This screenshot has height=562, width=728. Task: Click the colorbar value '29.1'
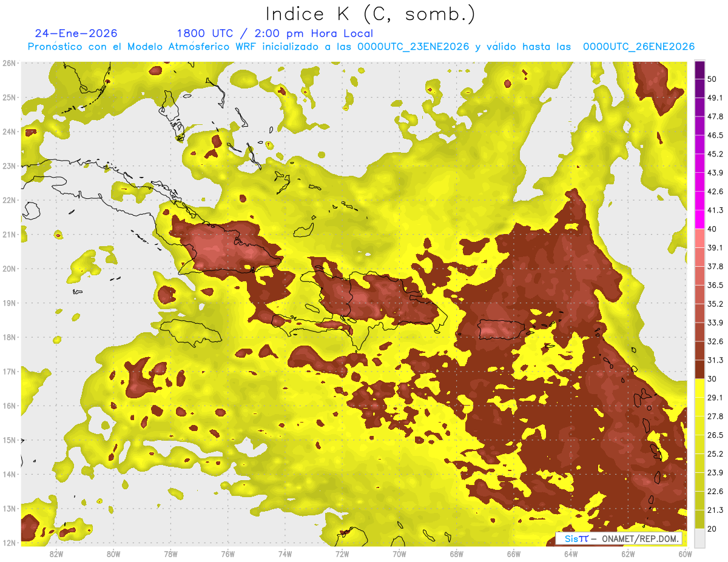point(715,398)
